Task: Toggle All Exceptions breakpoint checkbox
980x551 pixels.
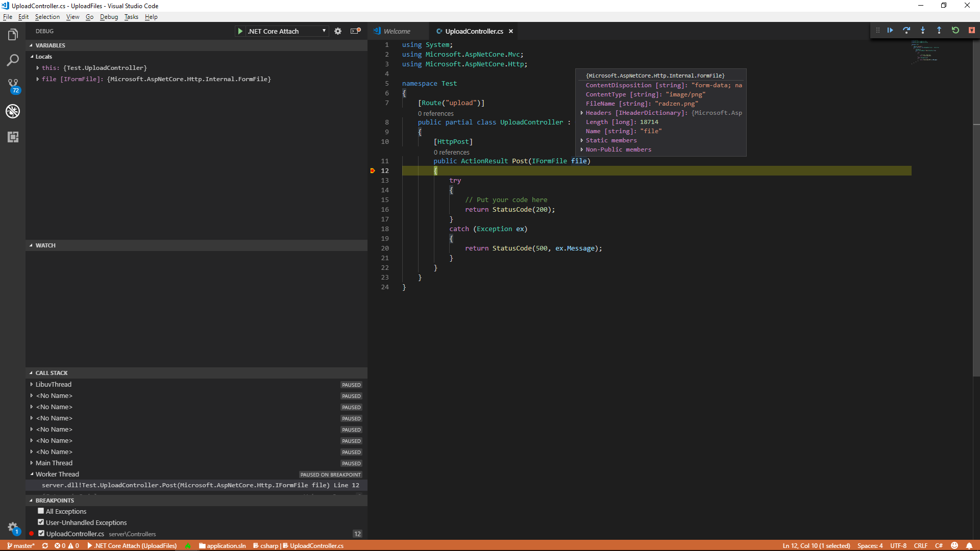Action: pos(41,511)
